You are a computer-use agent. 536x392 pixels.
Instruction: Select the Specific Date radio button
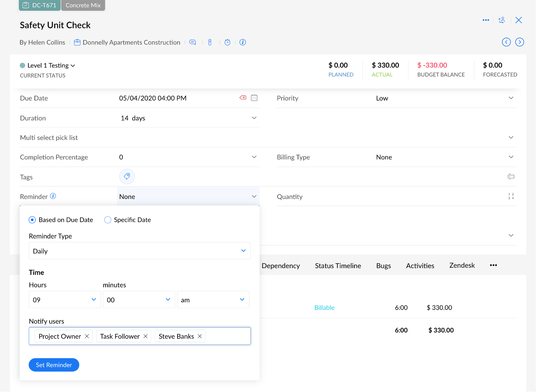[x=107, y=219]
